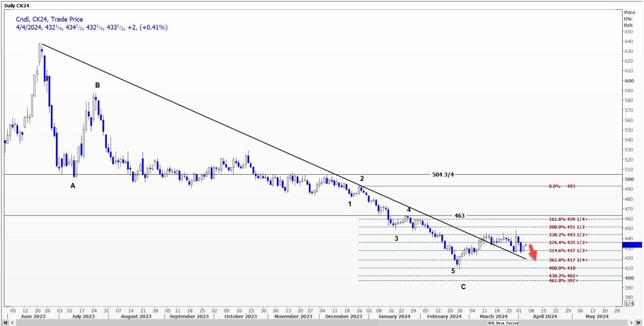The width and height of the screenshot is (644, 326).
Task: Click the 1/4 price scale button
Action: pos(628,303)
